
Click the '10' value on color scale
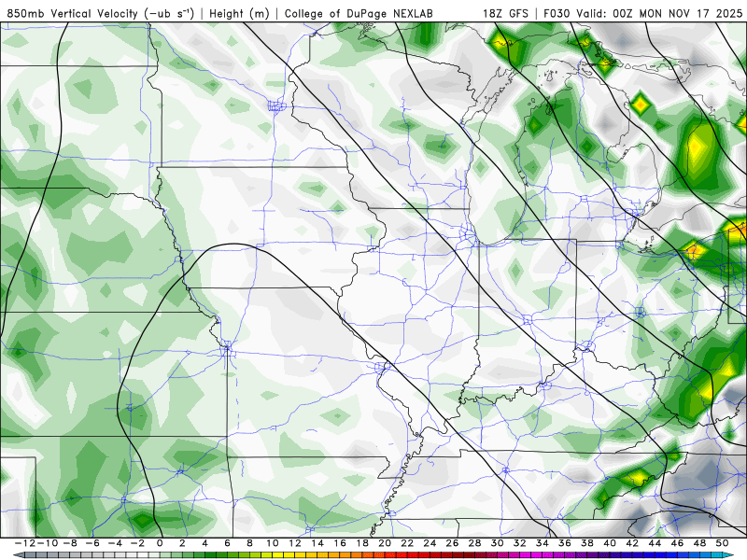point(272,543)
